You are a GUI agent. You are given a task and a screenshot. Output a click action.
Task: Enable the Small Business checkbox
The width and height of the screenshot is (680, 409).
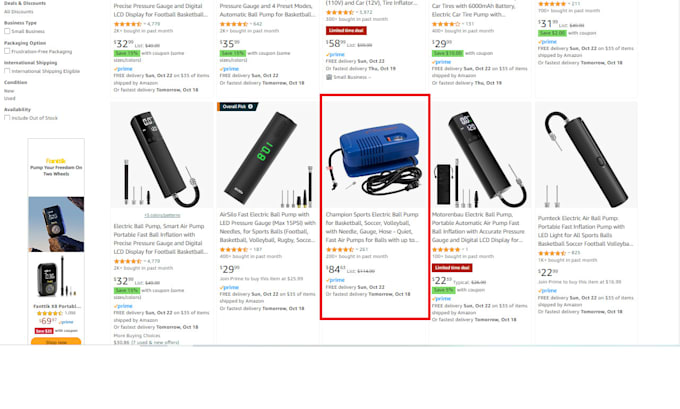tap(7, 31)
